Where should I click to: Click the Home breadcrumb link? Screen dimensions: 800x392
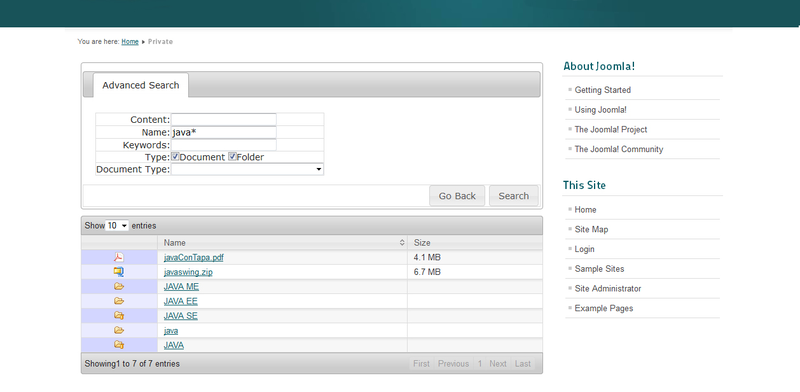[130, 42]
